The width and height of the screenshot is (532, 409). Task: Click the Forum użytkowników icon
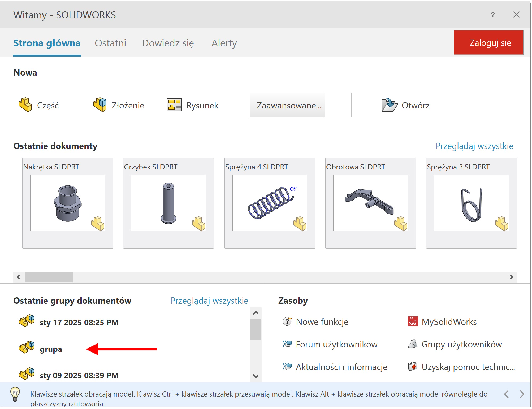(x=287, y=344)
